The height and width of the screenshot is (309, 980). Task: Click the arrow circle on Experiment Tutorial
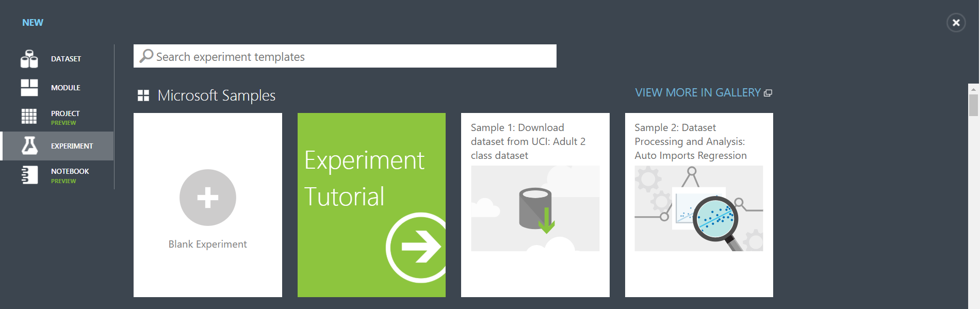point(418,247)
